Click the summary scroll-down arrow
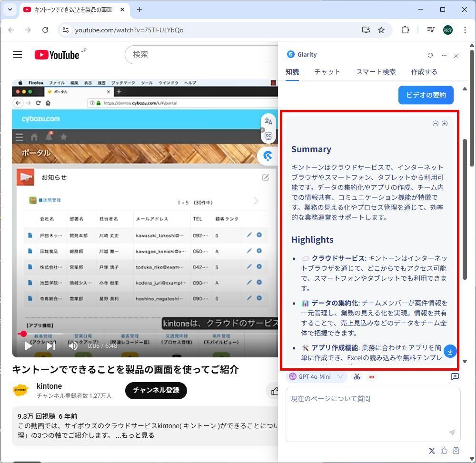Screen dimensions: 476x463 (x=465, y=361)
